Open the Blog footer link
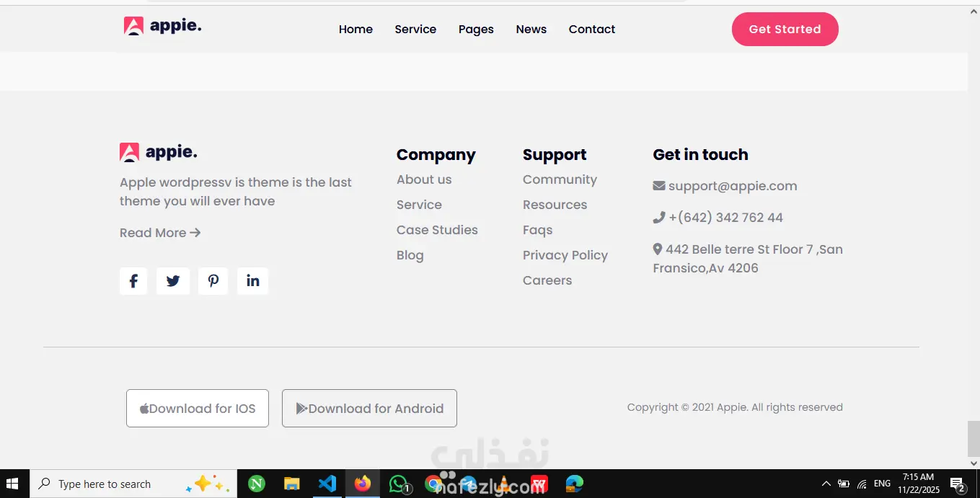Screen dimensions: 980x498 [x=410, y=255]
